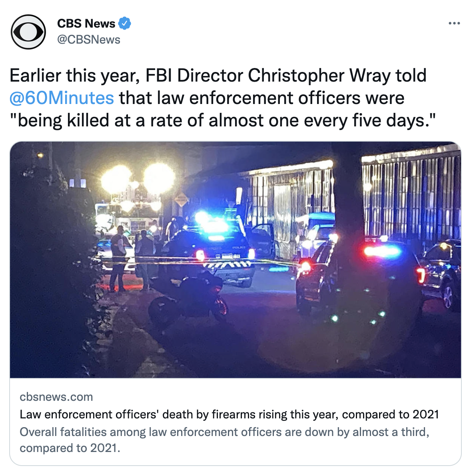Open the three-dot more options menu
Screen dimensions: 471x476
coord(454,23)
